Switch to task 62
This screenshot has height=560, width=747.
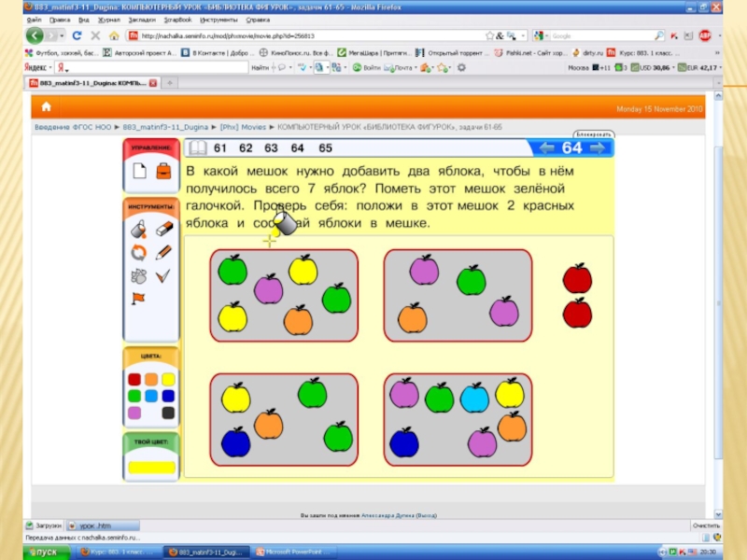click(246, 148)
